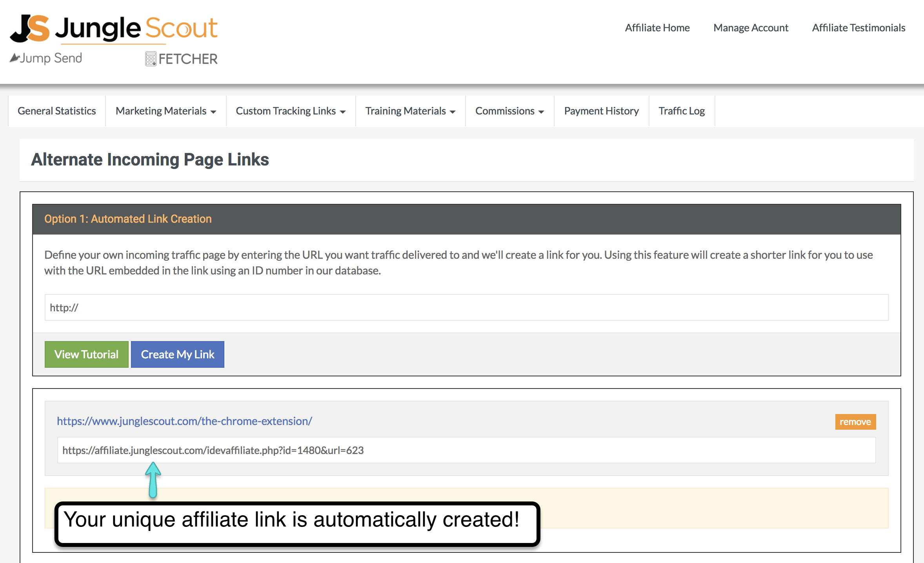Select the generated affiliate link field
924x563 pixels.
click(x=466, y=450)
